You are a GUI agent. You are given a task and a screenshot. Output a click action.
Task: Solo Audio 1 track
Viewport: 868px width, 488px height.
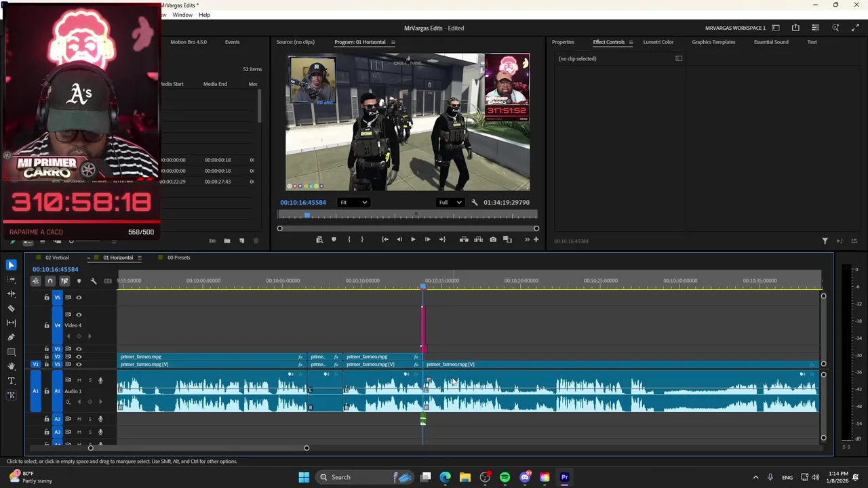(90, 380)
